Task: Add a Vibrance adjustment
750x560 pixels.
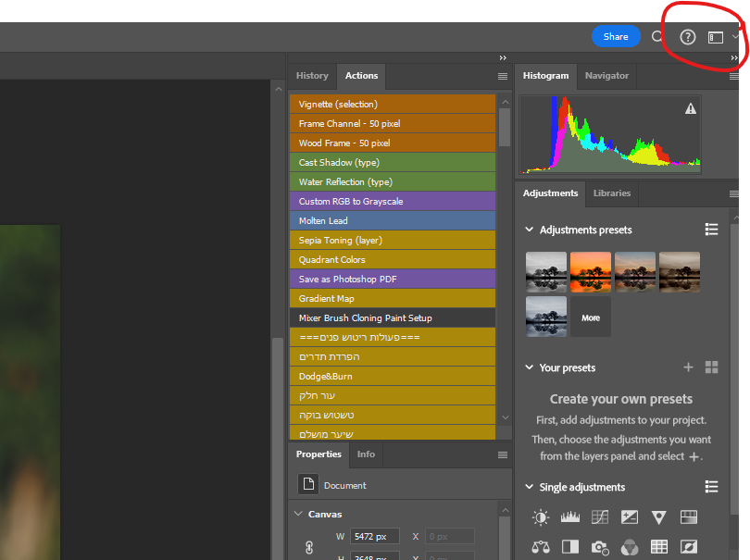Action: [659, 518]
